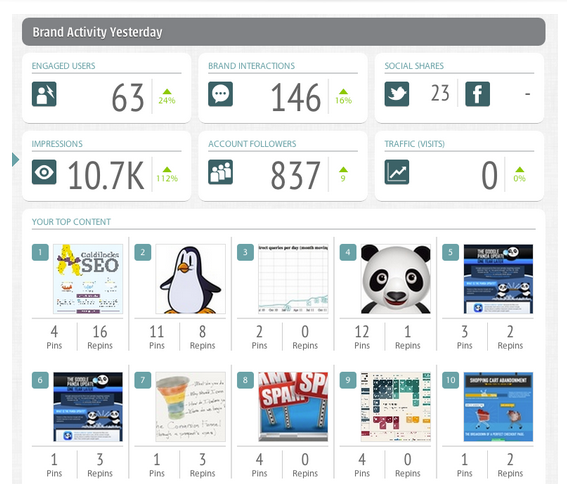
Task: Click rank badge number 2
Action: point(143,252)
